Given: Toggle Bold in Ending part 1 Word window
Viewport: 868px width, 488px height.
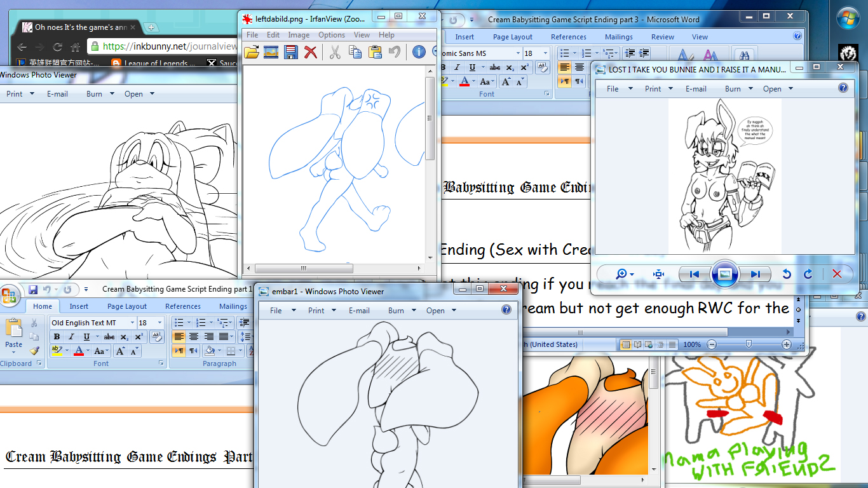Looking at the screenshot, I should (57, 337).
